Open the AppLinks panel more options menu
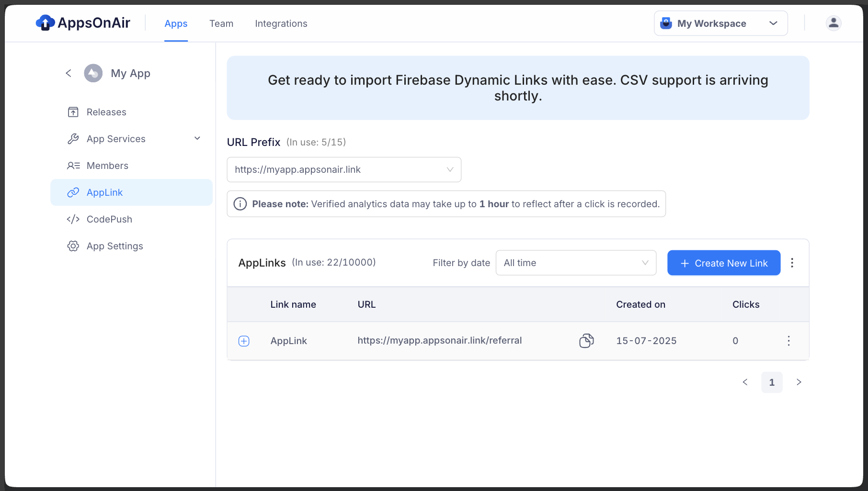 [792, 263]
